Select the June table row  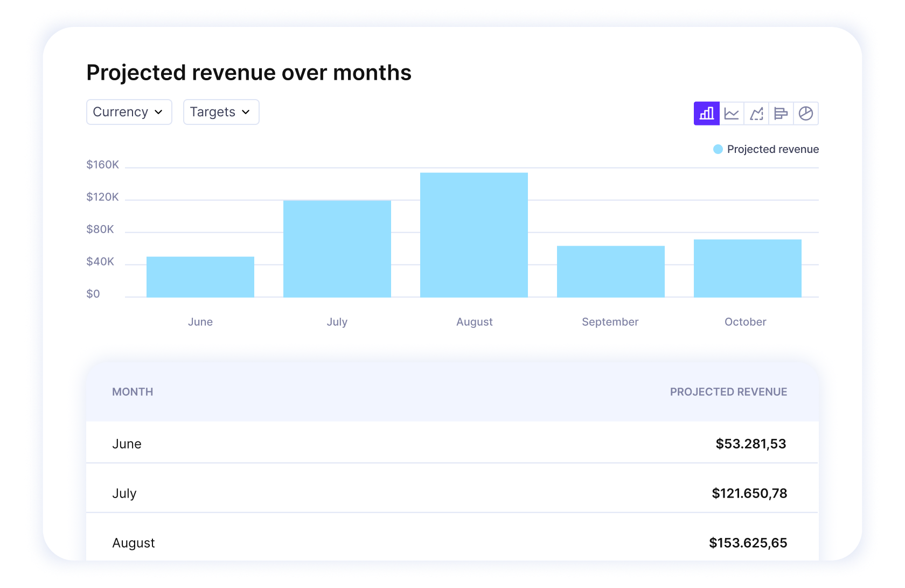[x=452, y=444]
